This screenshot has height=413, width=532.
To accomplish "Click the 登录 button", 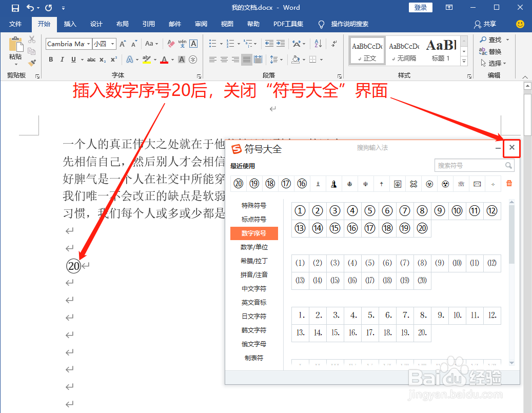I will 420,7.
